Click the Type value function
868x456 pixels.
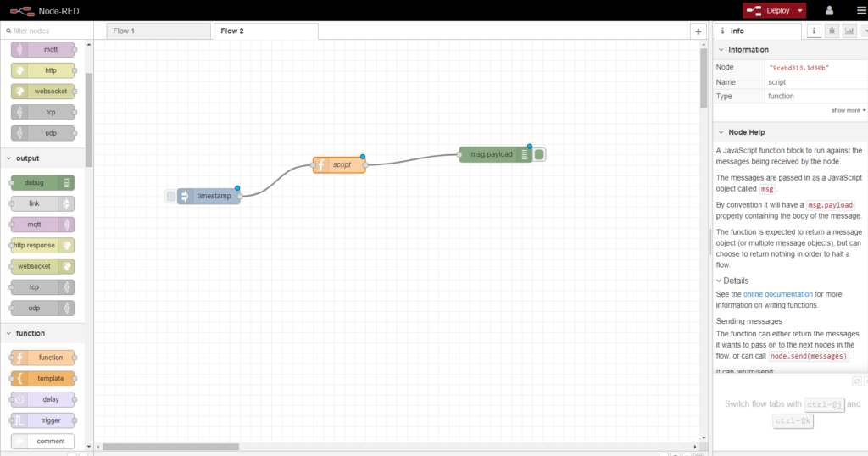point(781,97)
